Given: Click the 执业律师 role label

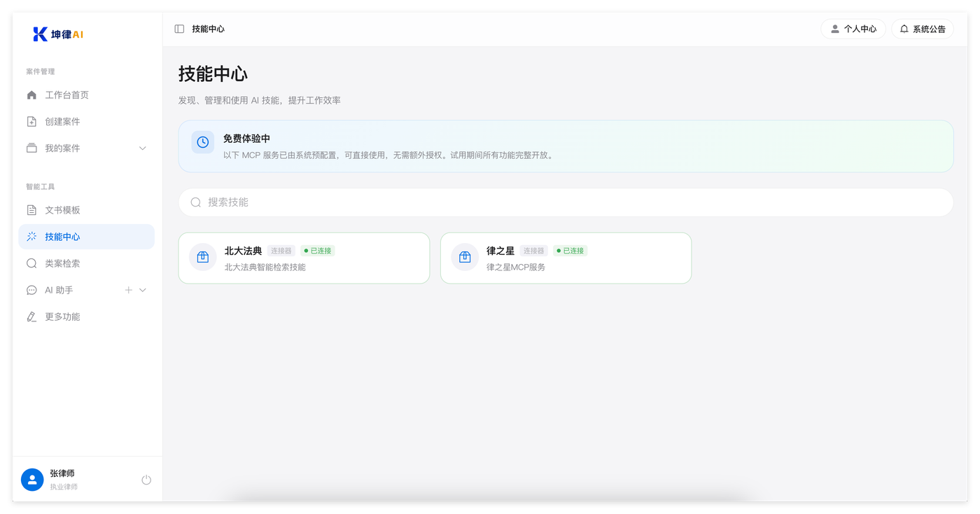Looking at the screenshot, I should [64, 487].
